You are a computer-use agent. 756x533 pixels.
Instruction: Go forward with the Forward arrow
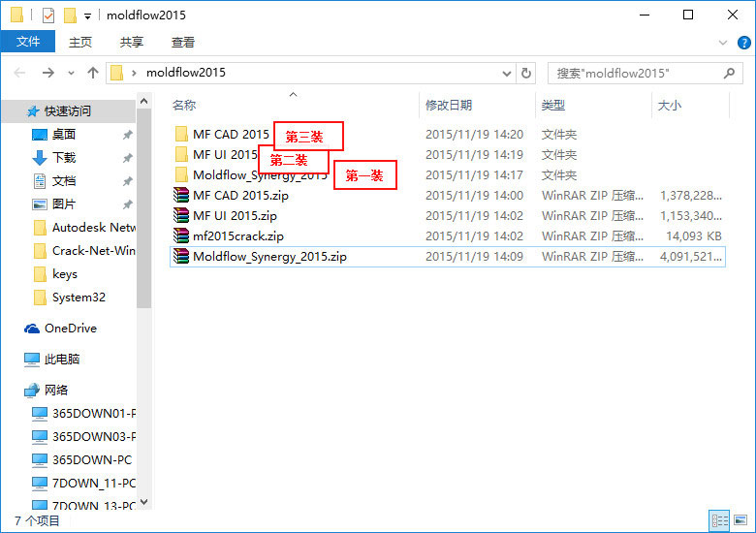coord(47,74)
